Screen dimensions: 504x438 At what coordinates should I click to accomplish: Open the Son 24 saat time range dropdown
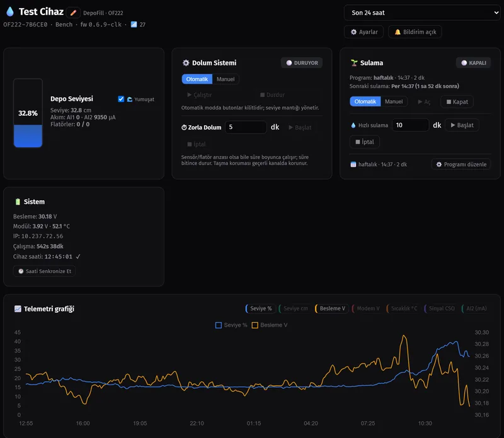422,13
